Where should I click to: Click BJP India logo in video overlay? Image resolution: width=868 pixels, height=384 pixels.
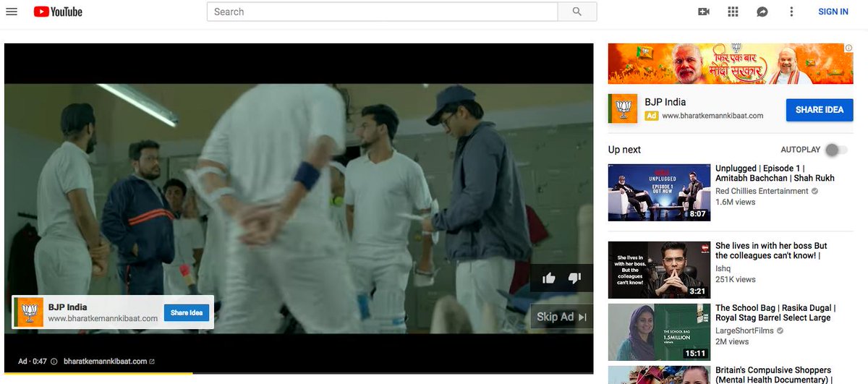[30, 312]
